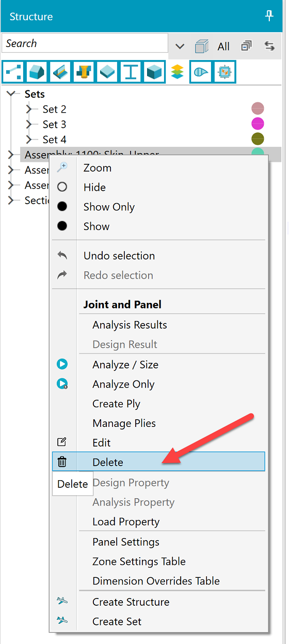Toggle the connected nodes filter button
This screenshot has height=644, width=289.
(13, 72)
